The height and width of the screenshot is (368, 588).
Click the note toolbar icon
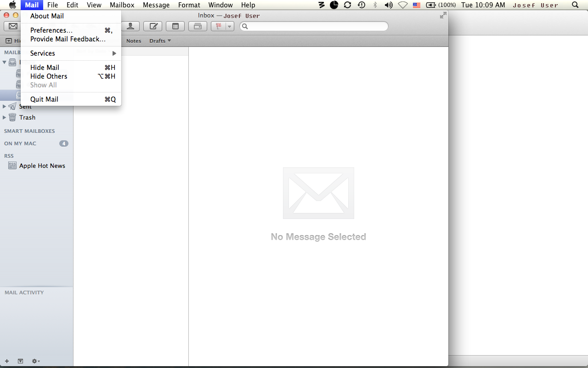pyautogui.click(x=175, y=26)
